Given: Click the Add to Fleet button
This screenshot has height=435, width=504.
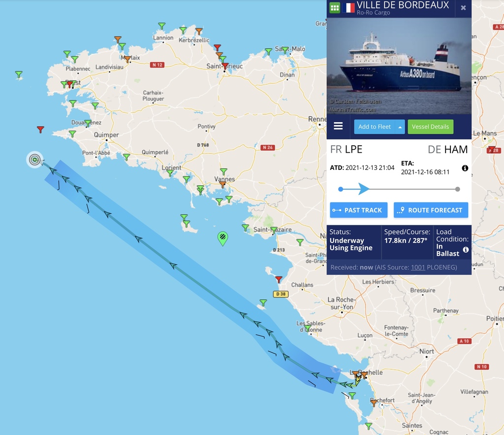Looking at the screenshot, I should click(375, 127).
